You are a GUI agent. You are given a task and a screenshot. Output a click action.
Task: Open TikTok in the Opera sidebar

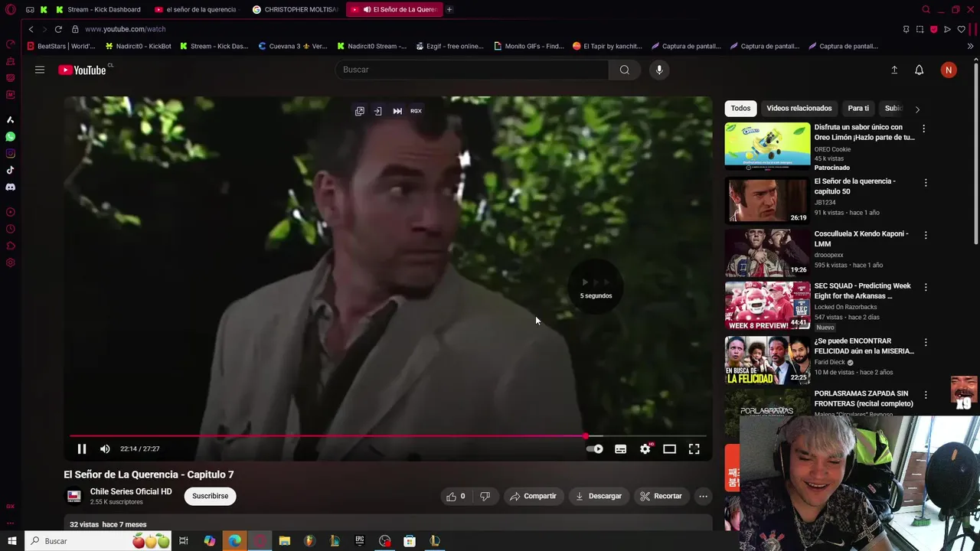(x=10, y=170)
